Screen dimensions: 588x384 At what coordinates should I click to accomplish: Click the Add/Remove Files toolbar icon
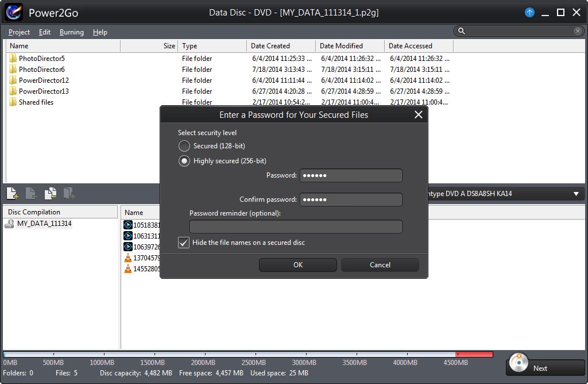point(52,194)
